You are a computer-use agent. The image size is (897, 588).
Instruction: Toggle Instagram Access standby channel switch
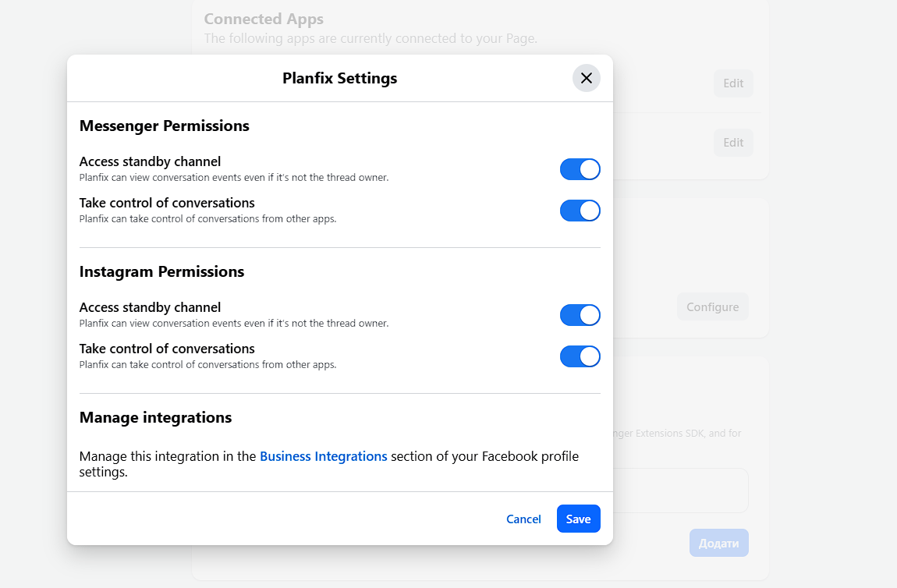click(580, 315)
